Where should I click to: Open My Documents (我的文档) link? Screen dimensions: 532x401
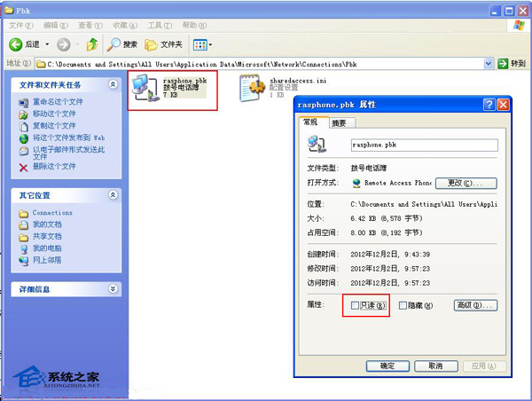[47, 224]
